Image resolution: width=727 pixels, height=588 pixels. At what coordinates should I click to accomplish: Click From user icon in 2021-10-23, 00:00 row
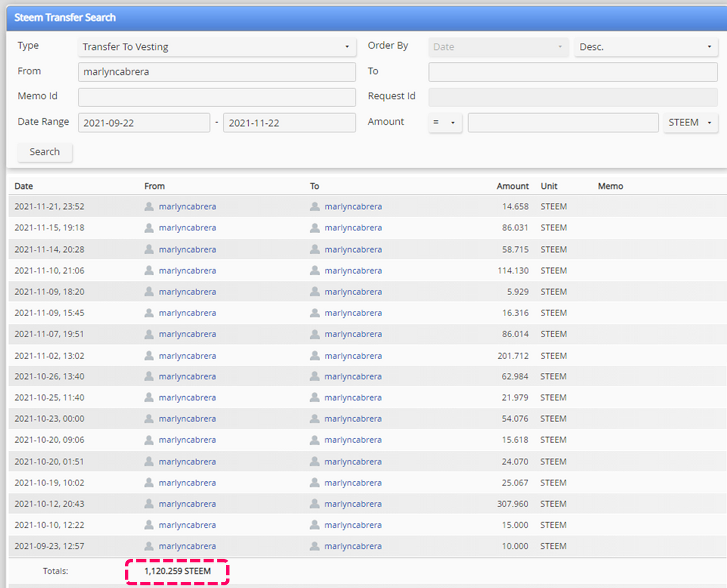[x=149, y=419]
